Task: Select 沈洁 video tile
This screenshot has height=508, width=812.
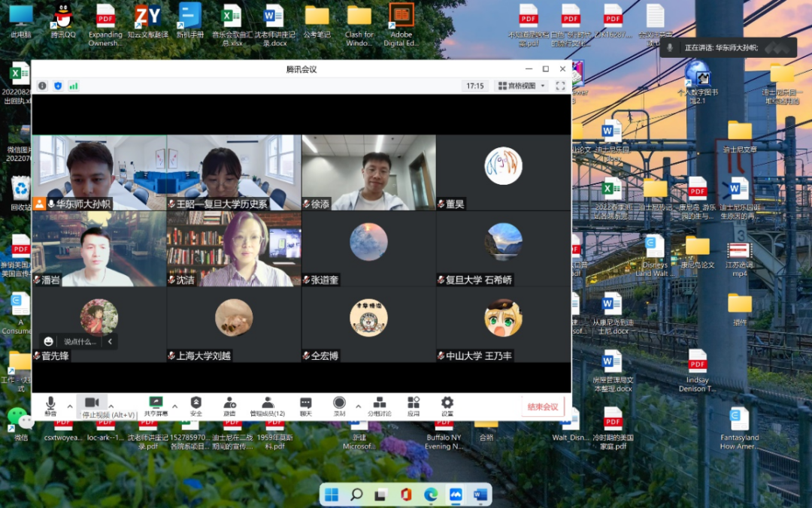Action: click(x=234, y=249)
